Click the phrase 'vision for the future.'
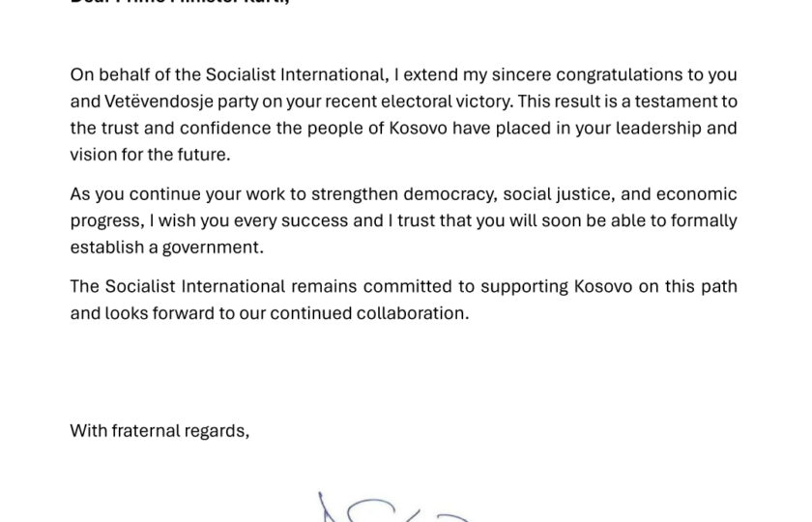The height and width of the screenshot is (522, 812). coord(150,155)
